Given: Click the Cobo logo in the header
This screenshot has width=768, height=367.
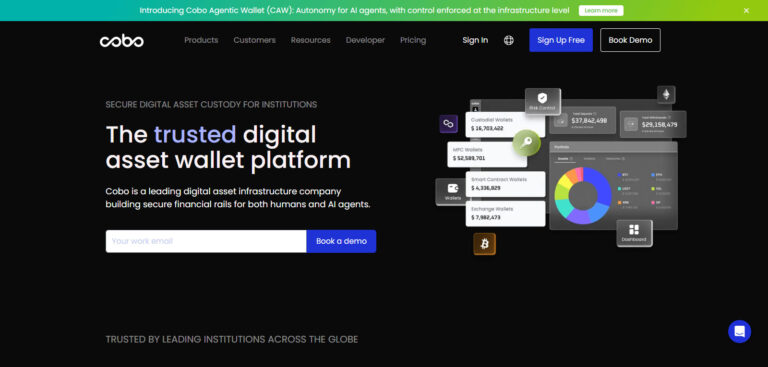Looking at the screenshot, I should [x=121, y=41].
